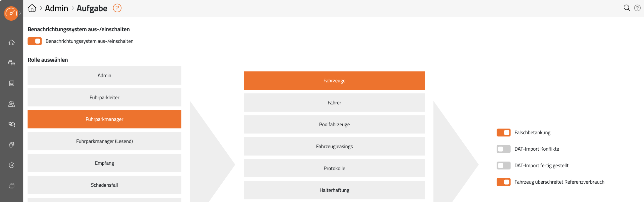644x202 pixels.
Task: Enable DAT-Import fertig gestellt toggle
Action: coord(503,165)
